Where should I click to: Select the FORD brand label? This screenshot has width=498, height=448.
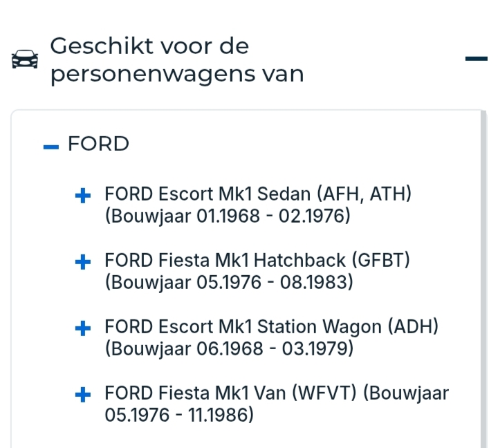(98, 144)
